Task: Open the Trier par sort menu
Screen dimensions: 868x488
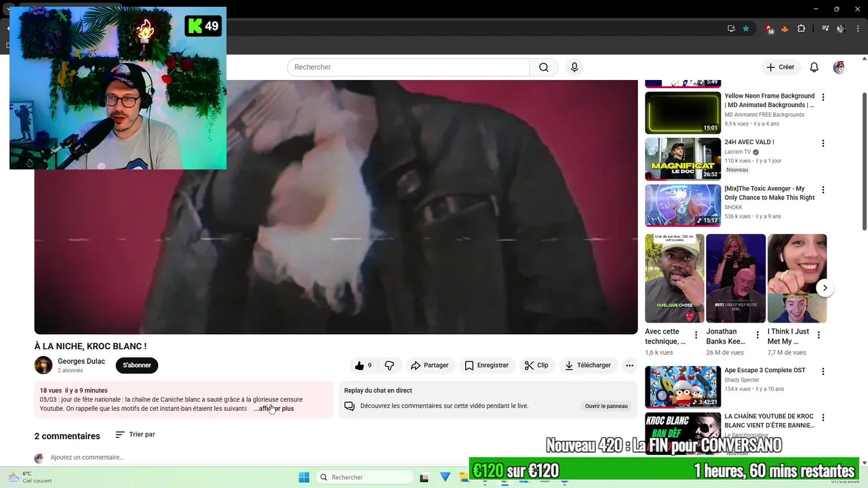Action: [135, 434]
